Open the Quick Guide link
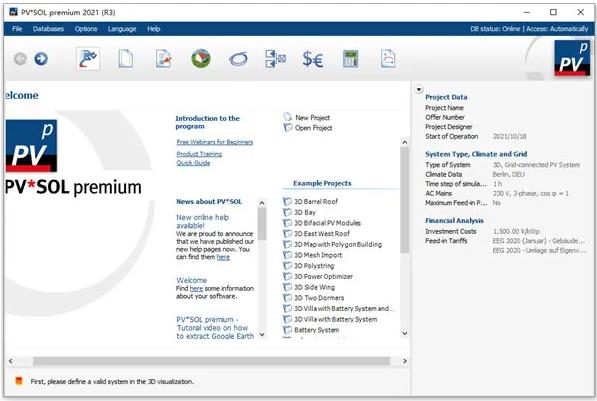The width and height of the screenshot is (597, 401). [193, 163]
